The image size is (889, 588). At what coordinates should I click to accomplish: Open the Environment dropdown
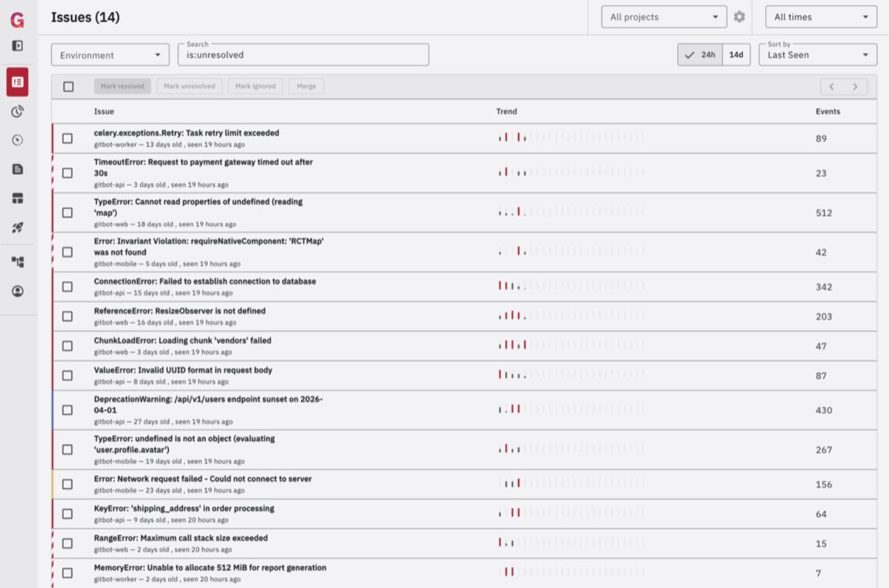tap(110, 55)
